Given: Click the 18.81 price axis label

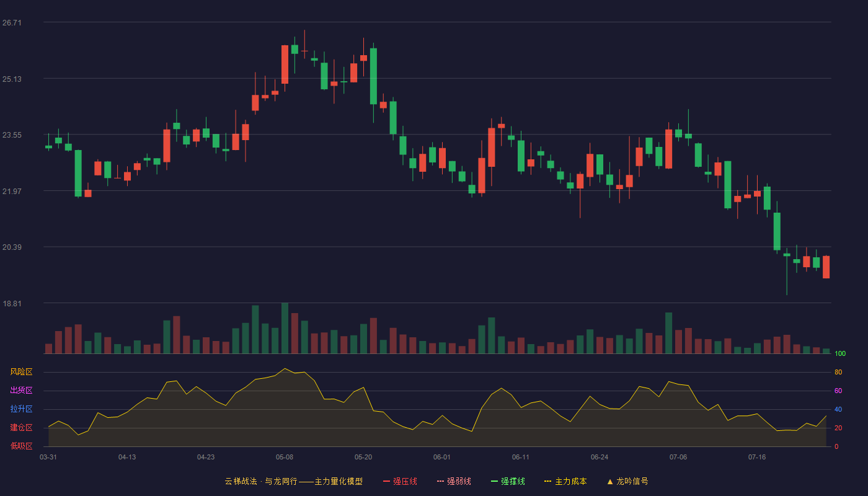Looking at the screenshot, I should tap(12, 304).
